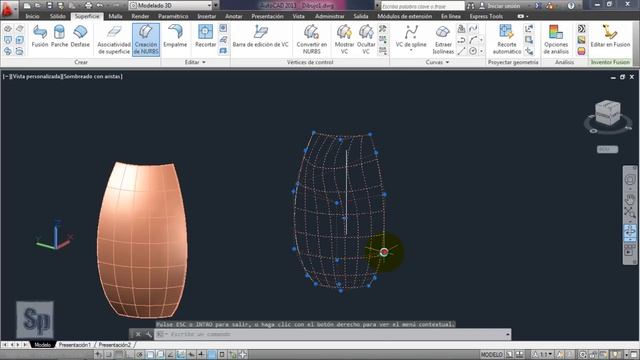Open the 1:1 annotation scale dropdown

542,354
